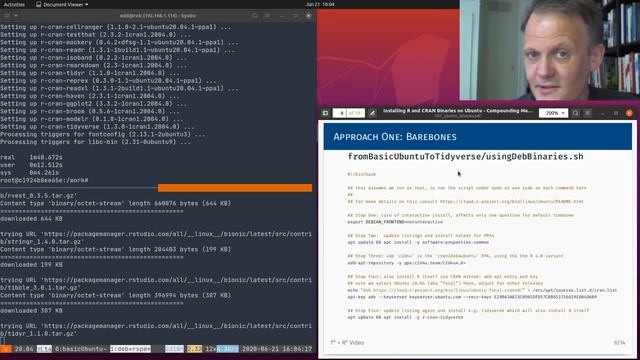Open the terminal window hamburger menu

coord(267,16)
